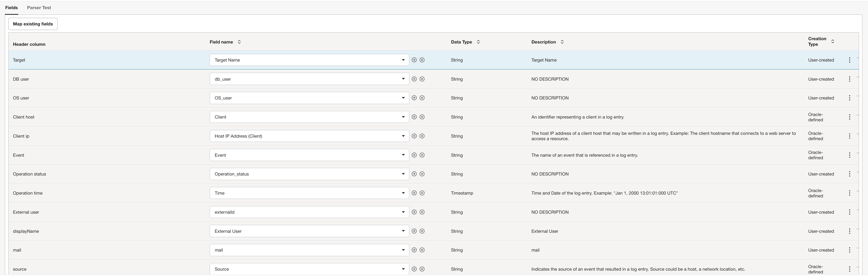The width and height of the screenshot is (868, 276).
Task: Expand the Target Name field dropdown
Action: tap(403, 60)
